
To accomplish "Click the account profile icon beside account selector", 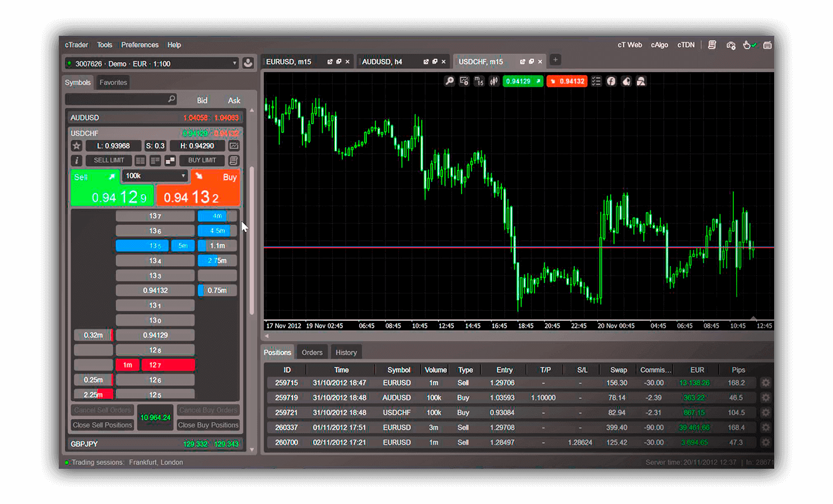I will (248, 63).
